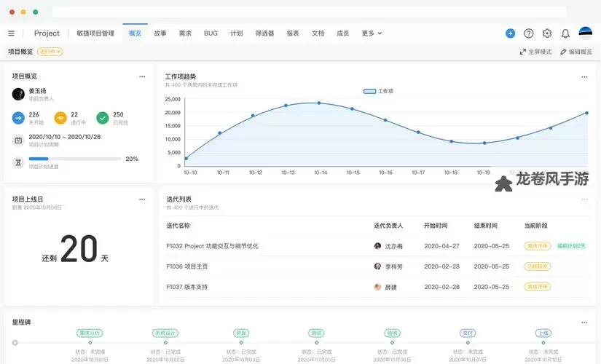Open the hamburger navigation menu
This screenshot has height=364, width=601.
click(12, 33)
